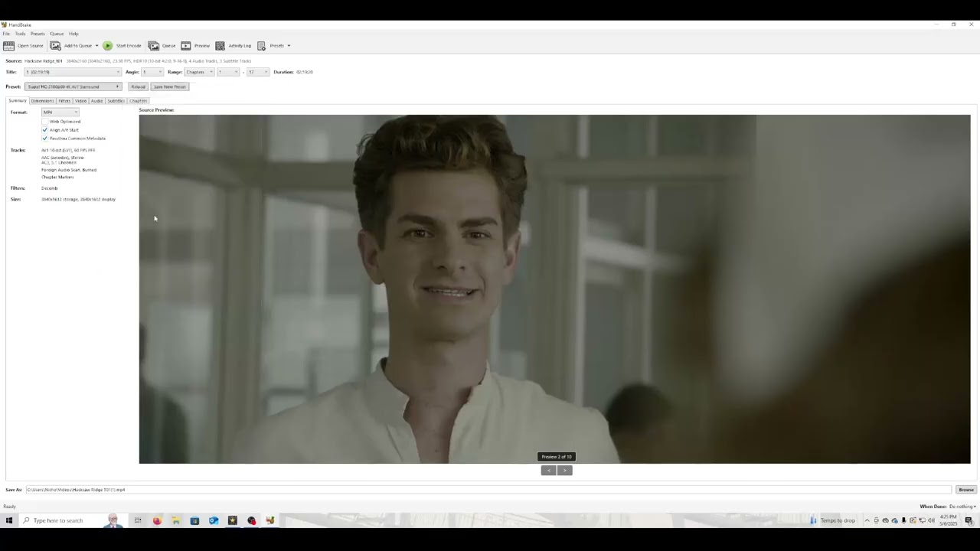The image size is (980, 551).
Task: Open the Tools menu
Action: click(20, 34)
